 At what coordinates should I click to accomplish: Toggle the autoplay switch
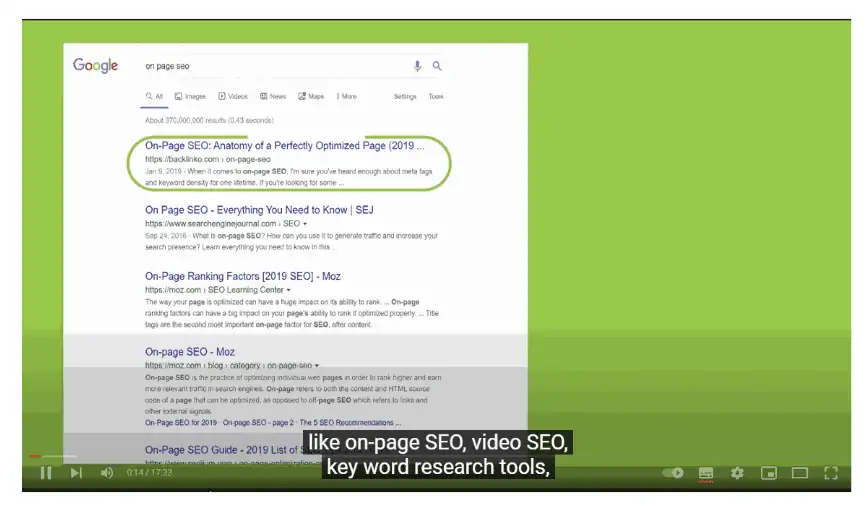pos(673,473)
